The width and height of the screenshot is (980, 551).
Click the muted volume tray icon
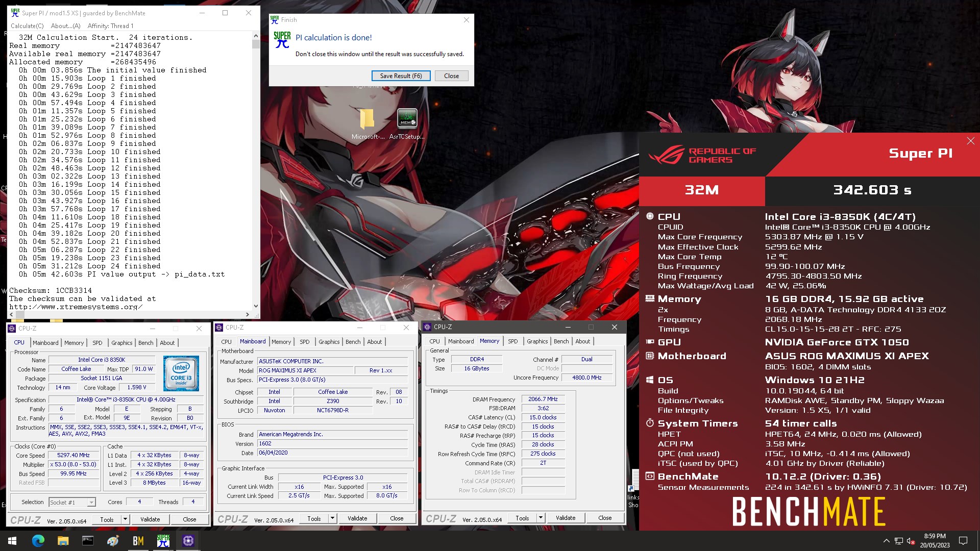point(911,541)
